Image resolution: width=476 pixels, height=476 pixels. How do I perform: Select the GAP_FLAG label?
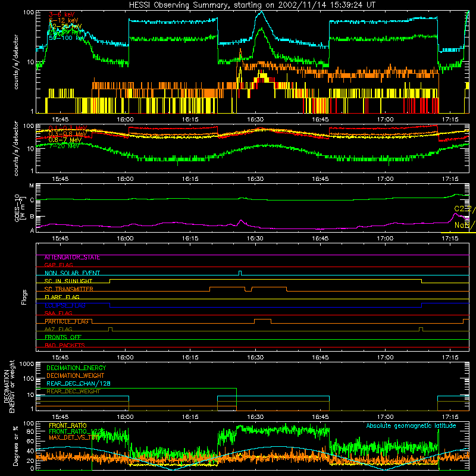pos(58,265)
